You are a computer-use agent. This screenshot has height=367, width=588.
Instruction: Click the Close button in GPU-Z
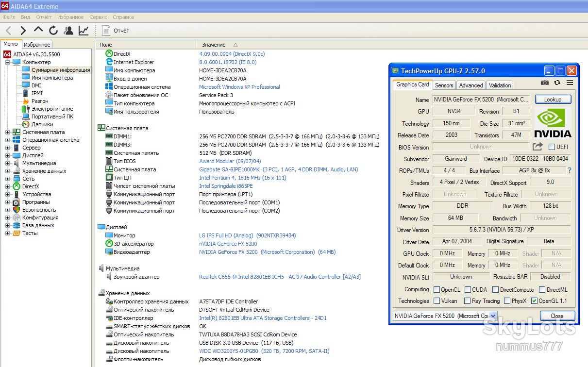coord(557,316)
